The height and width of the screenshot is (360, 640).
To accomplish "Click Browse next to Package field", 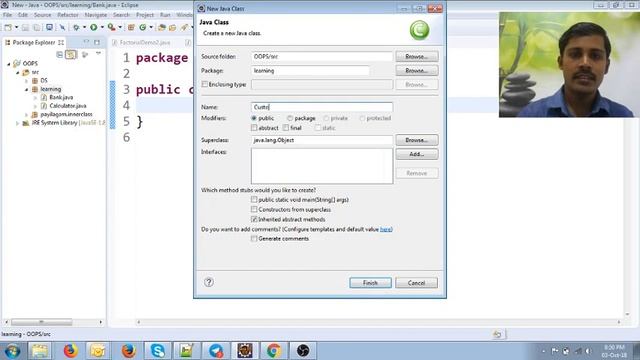I will (x=417, y=70).
